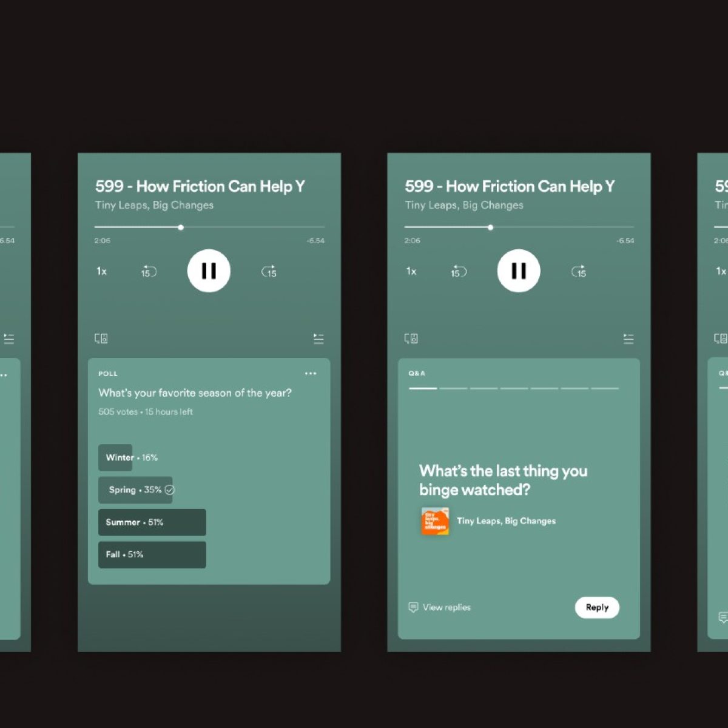Click remaining time -6.54 in Q&A screen

pos(625,241)
